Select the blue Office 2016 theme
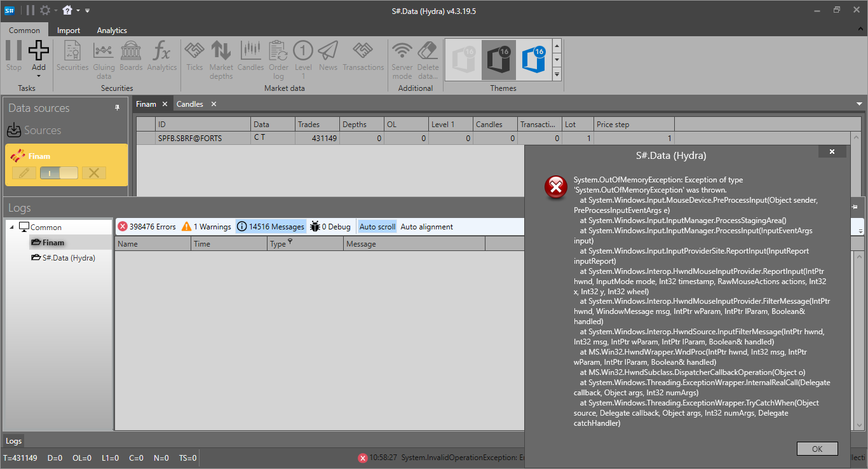 [533, 60]
